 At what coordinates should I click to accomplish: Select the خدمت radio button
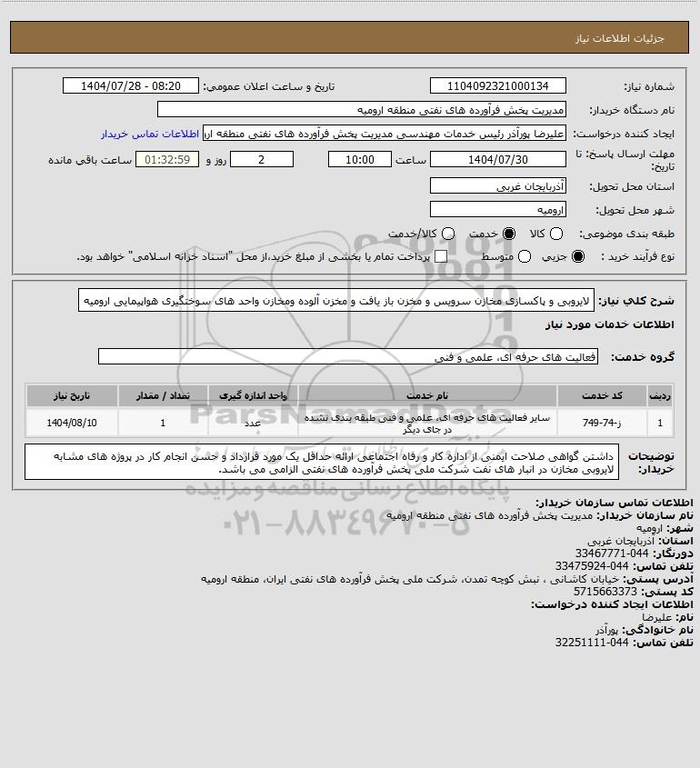tap(509, 234)
